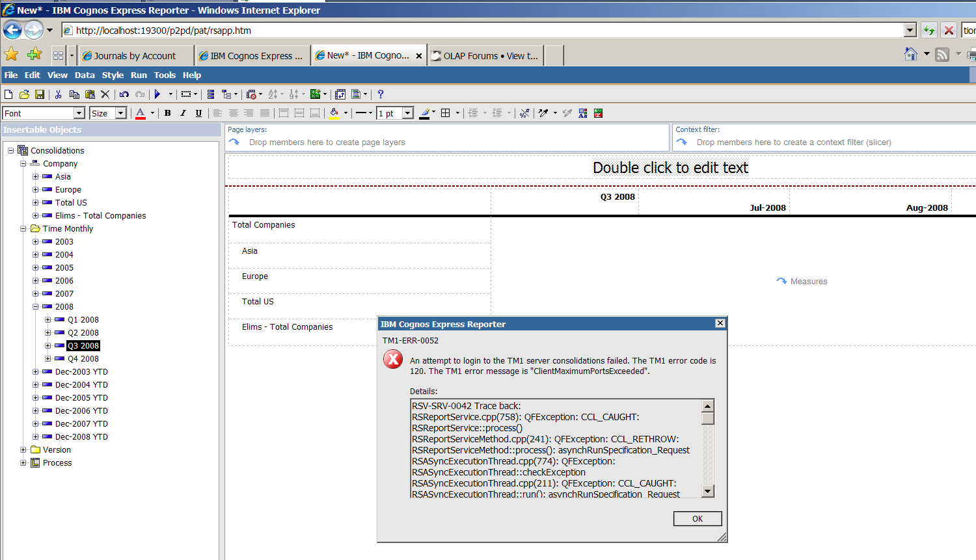
Task: Click the Jul-2008 column header
Action: coord(768,208)
